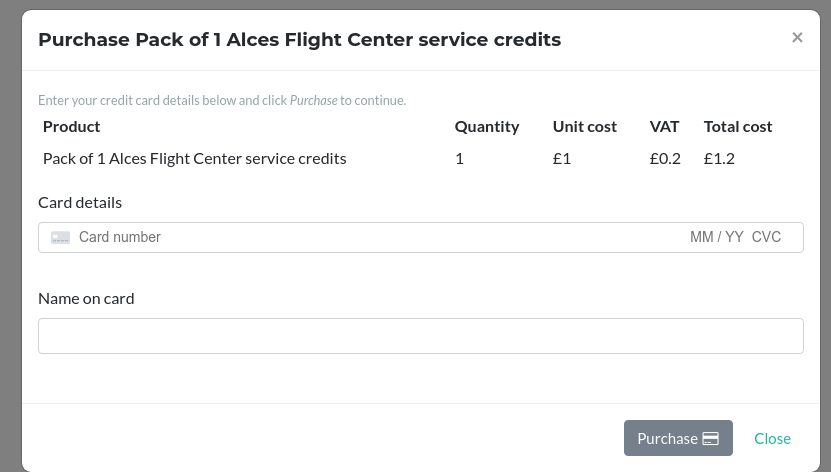Screen dimensions: 831x472
Task: Select the Pack of 1 Alces product row text
Action: click(194, 158)
